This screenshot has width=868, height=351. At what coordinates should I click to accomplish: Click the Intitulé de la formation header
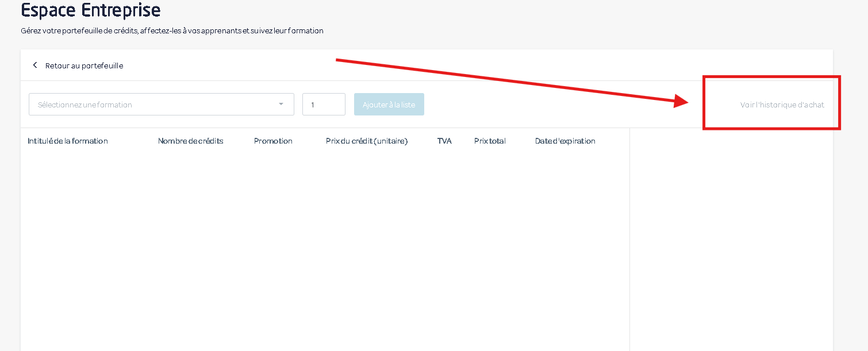pyautogui.click(x=67, y=141)
